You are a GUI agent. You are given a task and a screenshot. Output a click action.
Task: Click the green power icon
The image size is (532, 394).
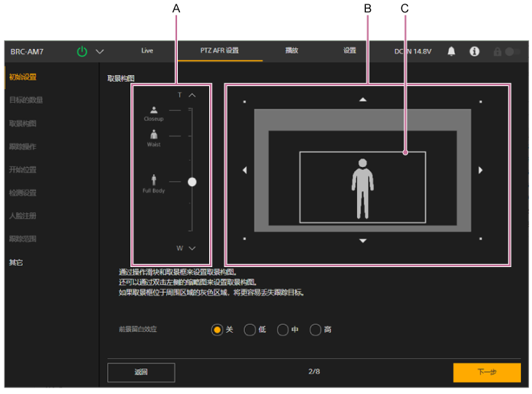point(82,52)
